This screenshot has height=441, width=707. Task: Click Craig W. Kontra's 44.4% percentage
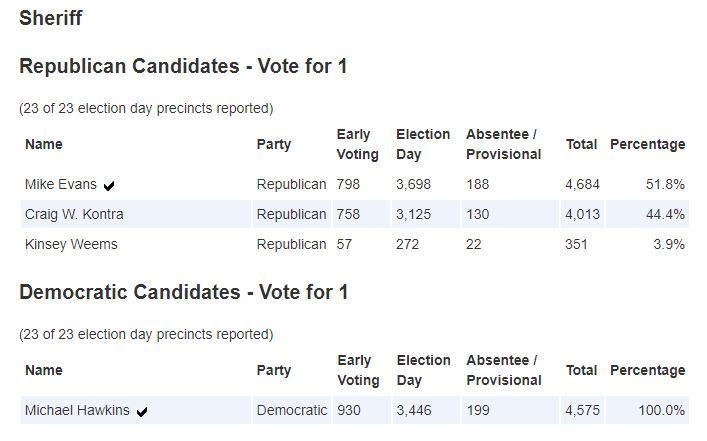[665, 214]
